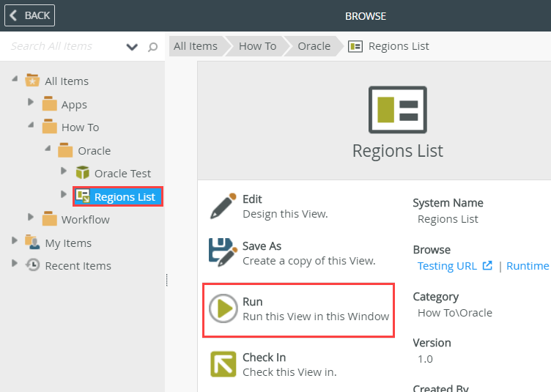The image size is (551, 392).
Task: Go back using the BACK button
Action: (x=29, y=15)
